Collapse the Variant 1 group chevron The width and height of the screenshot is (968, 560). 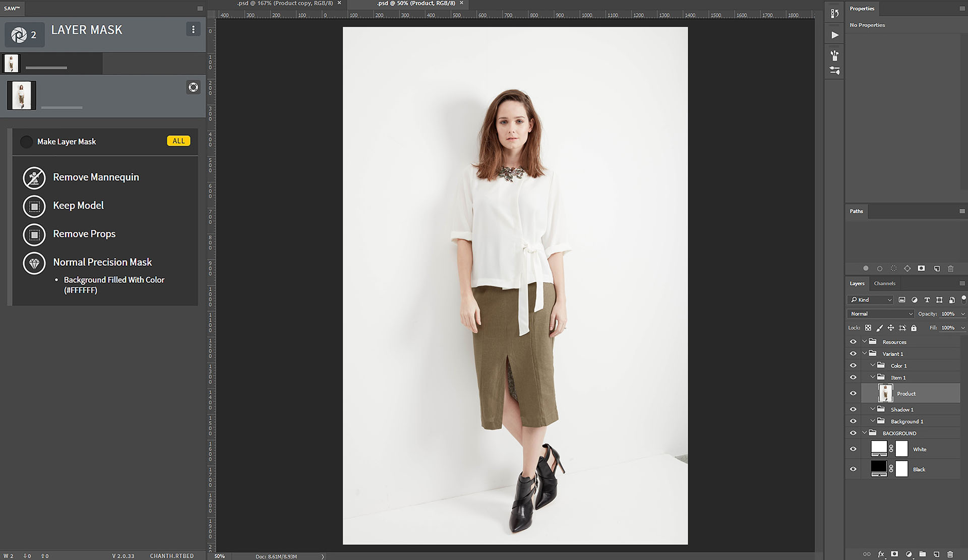coord(865,353)
